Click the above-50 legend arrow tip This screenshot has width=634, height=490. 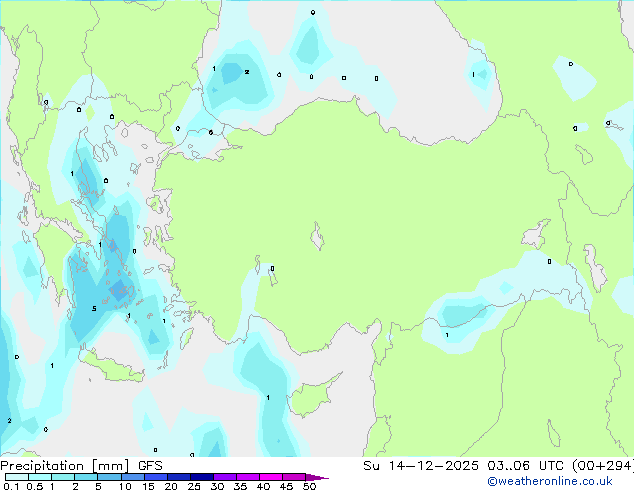pos(317,477)
